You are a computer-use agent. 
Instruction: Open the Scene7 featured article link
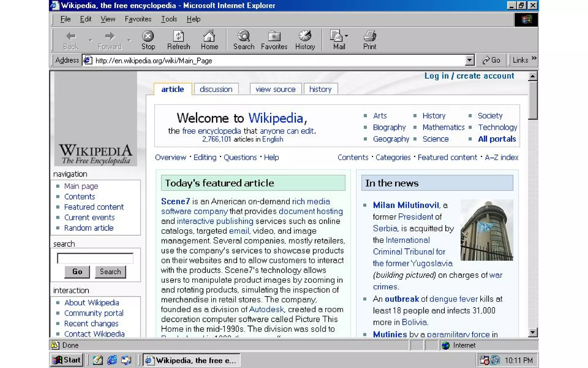(x=175, y=201)
